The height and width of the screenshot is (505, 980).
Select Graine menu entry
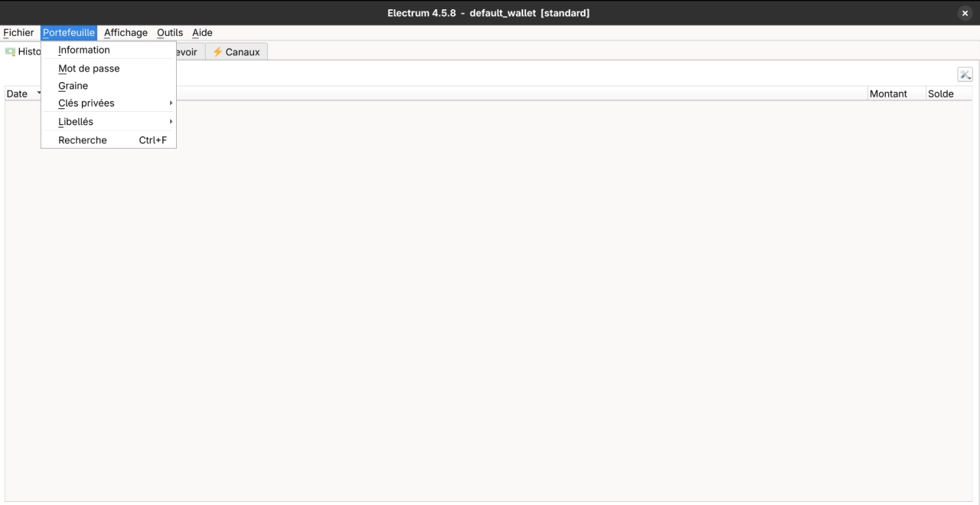(x=109, y=86)
